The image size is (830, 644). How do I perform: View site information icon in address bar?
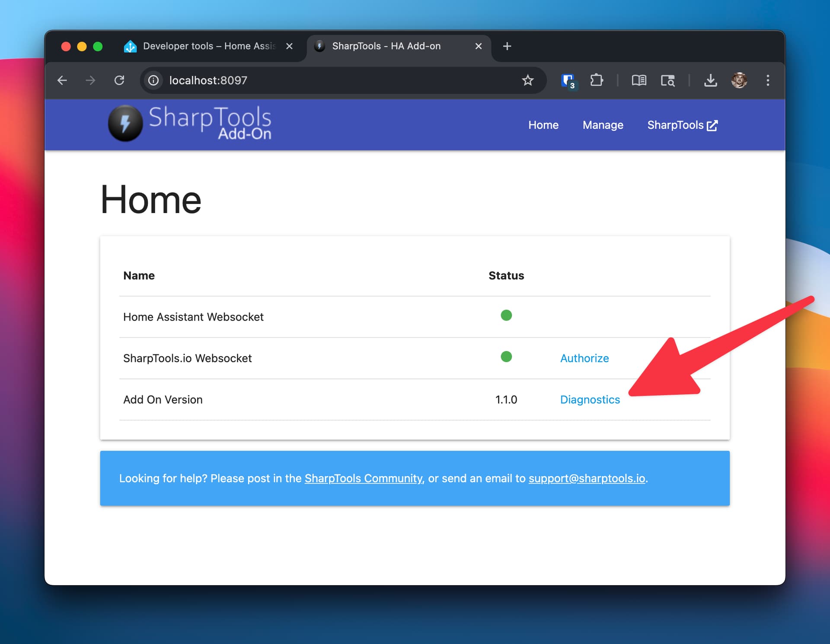pos(153,80)
